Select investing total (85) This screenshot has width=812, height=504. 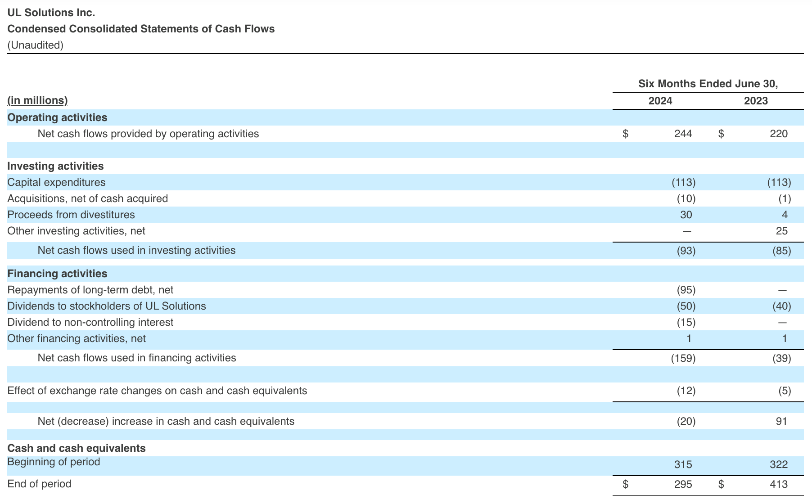pyautogui.click(x=782, y=251)
